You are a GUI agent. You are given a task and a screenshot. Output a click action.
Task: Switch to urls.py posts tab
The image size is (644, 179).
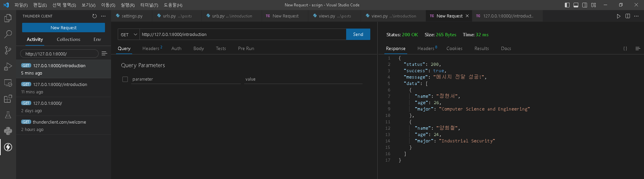[x=177, y=16]
